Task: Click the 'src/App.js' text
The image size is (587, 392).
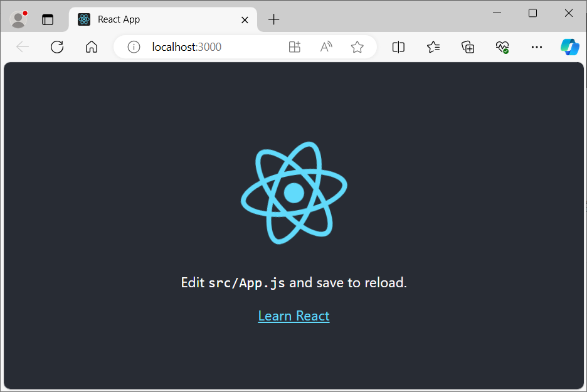Action: (246, 283)
